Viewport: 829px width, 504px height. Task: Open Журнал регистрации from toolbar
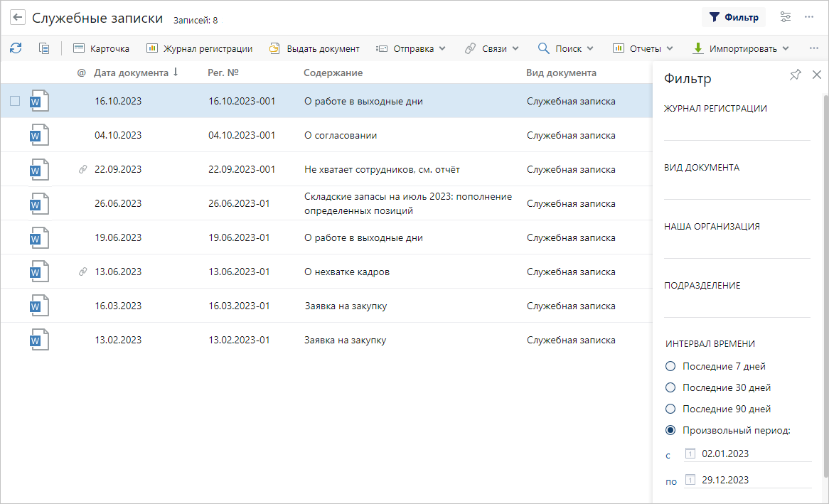click(199, 48)
